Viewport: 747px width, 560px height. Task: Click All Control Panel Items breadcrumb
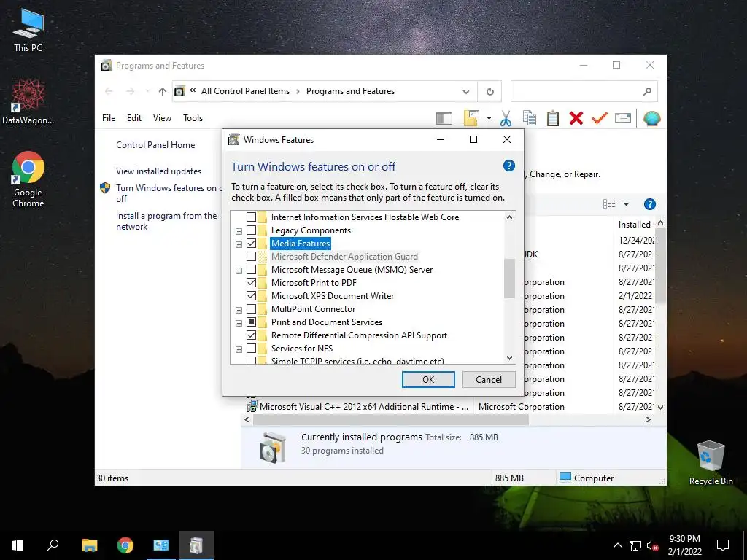coord(245,91)
